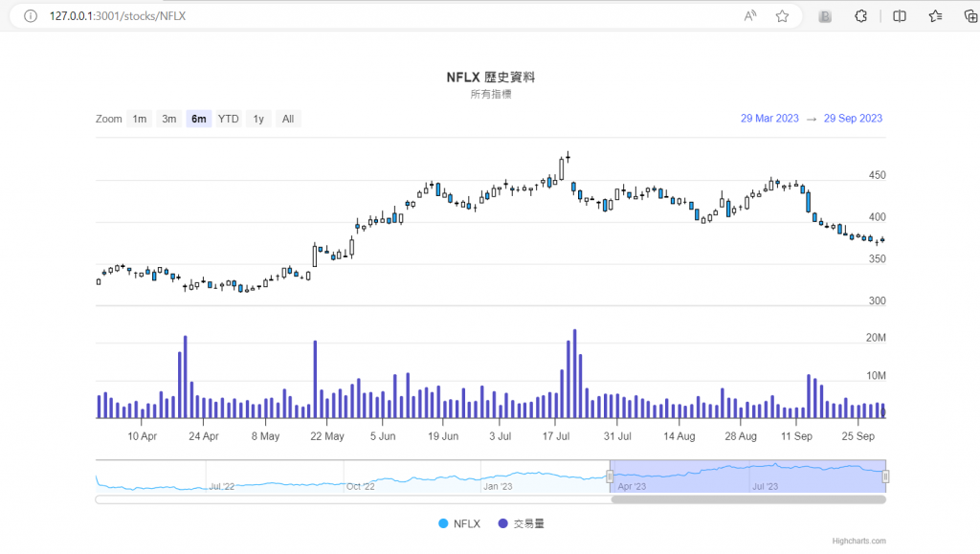Image resolution: width=980 pixels, height=554 pixels.
Task: Click the Jan '23 navigator label
Action: coord(498,487)
